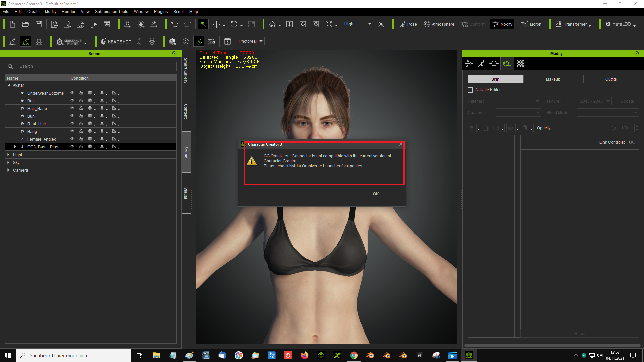644x362 pixels.
Task: Expand the Camera tree node
Action: (8, 170)
